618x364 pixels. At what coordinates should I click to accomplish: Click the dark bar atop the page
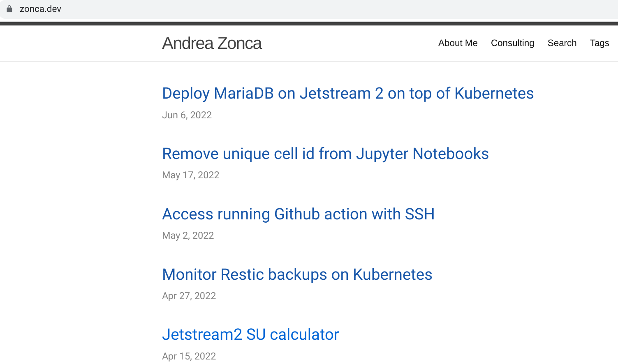coord(308,24)
